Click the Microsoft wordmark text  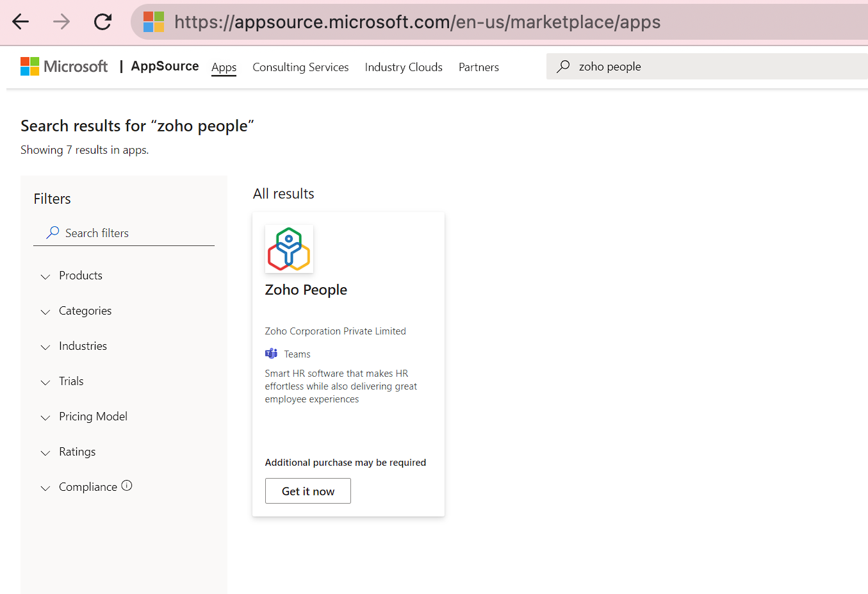pyautogui.click(x=76, y=66)
